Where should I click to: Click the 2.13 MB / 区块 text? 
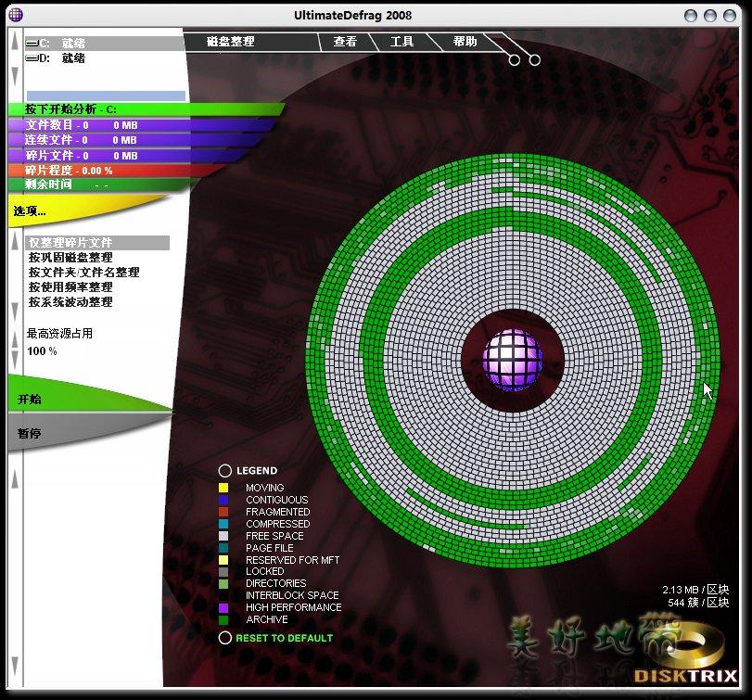pos(695,590)
